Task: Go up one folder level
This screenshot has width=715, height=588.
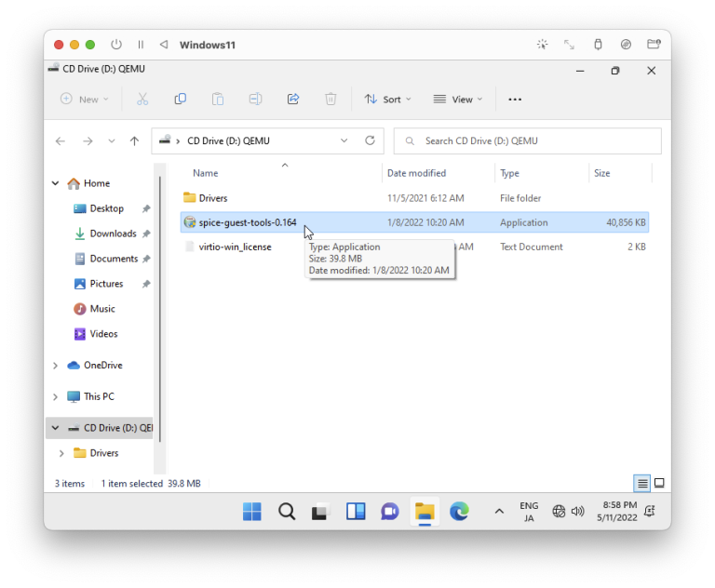Action: coord(134,140)
